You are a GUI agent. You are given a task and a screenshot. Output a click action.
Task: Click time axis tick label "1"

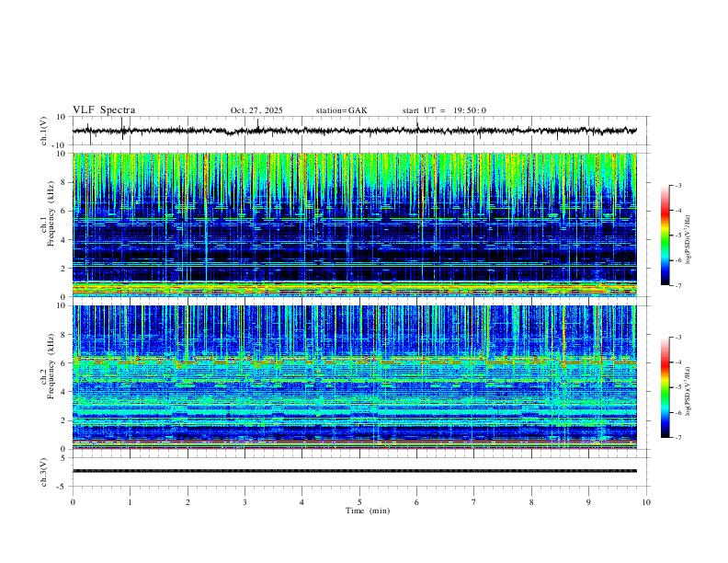click(x=130, y=502)
